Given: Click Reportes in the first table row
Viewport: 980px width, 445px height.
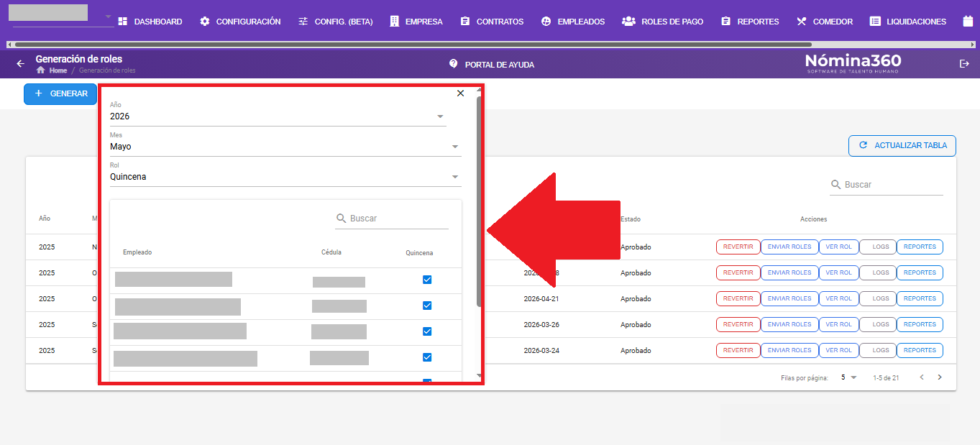Looking at the screenshot, I should (920, 247).
